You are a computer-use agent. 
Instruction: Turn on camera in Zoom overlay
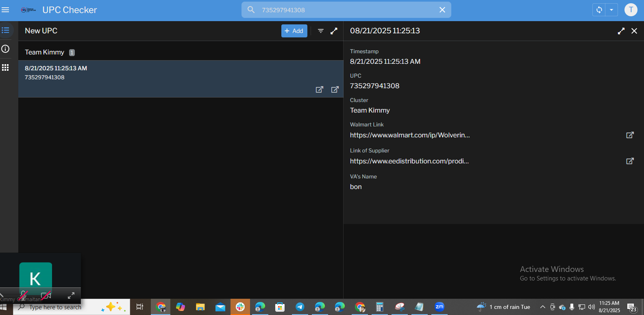46,295
